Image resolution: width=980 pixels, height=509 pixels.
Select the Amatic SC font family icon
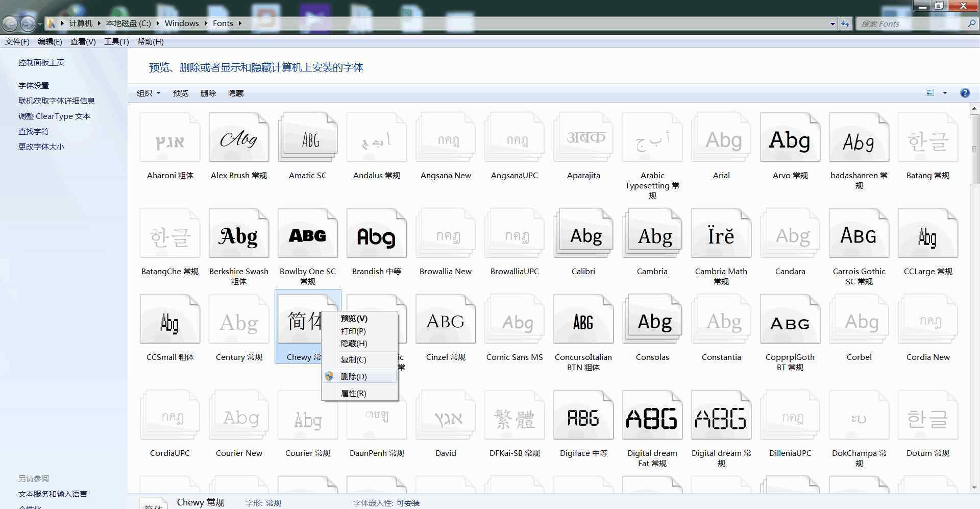pos(308,138)
